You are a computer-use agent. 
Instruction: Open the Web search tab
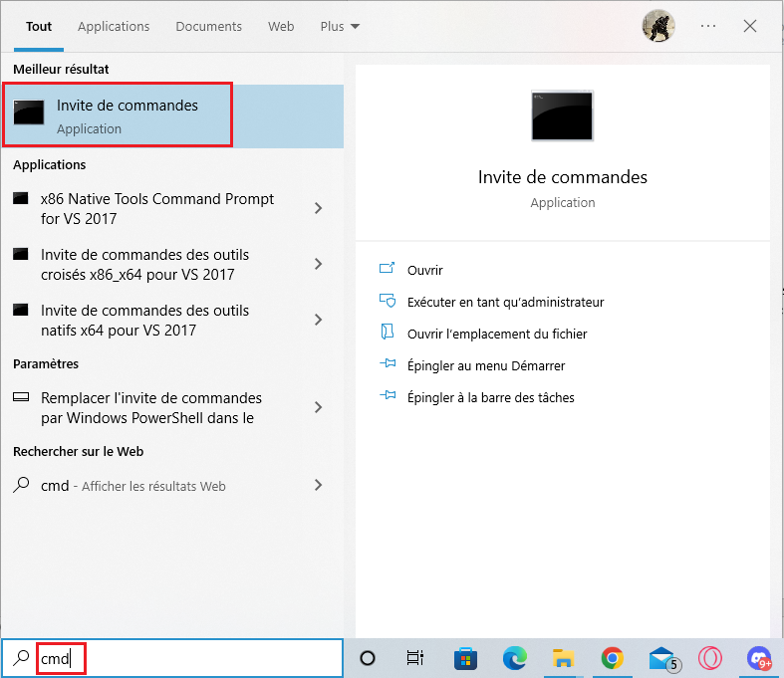tap(281, 27)
